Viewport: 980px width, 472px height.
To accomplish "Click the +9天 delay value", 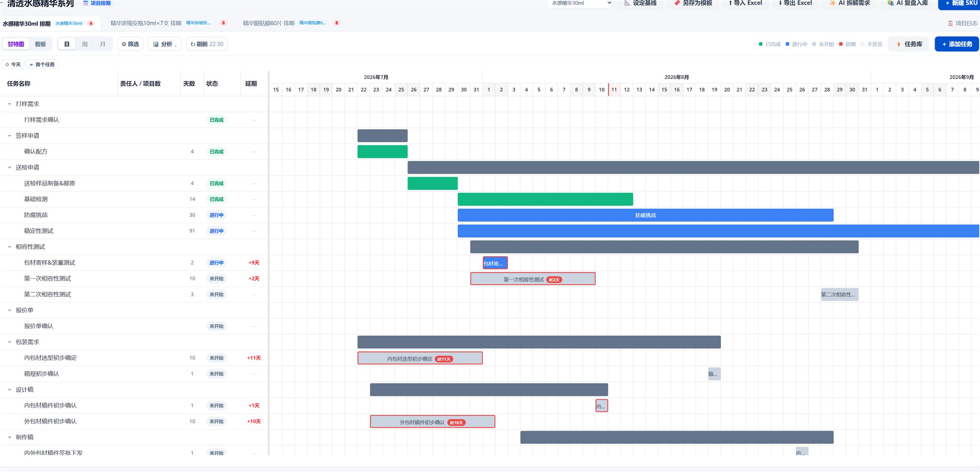I will [x=254, y=263].
